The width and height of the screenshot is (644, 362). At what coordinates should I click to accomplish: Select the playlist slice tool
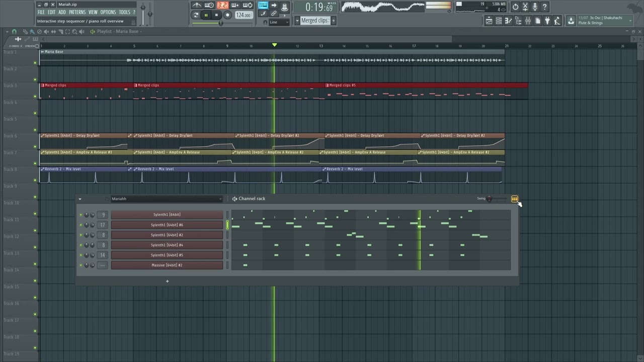61,32
